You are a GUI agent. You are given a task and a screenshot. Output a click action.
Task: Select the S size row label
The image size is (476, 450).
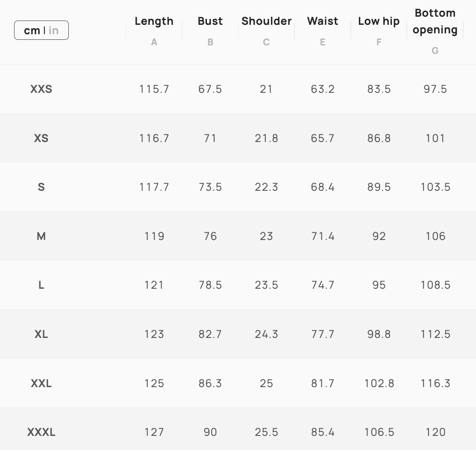tap(41, 187)
